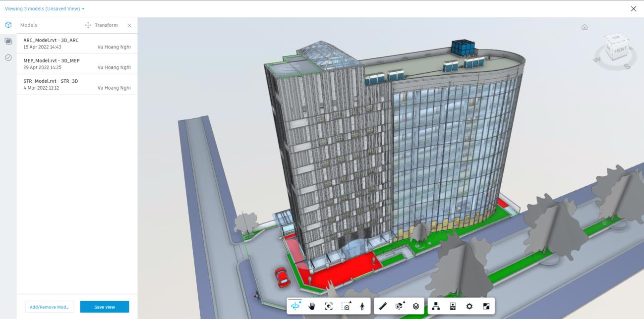This screenshot has width=644, height=319.
Task: Select the Orbit tool
Action: click(295, 306)
